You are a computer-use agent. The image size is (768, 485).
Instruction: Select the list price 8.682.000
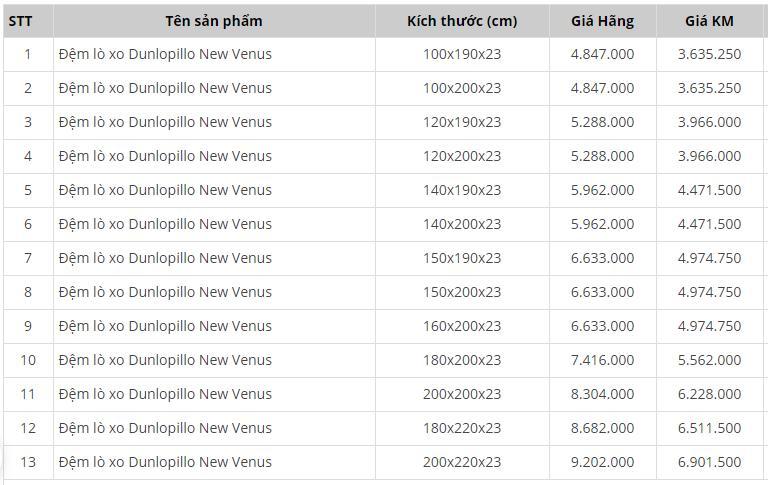click(x=602, y=428)
